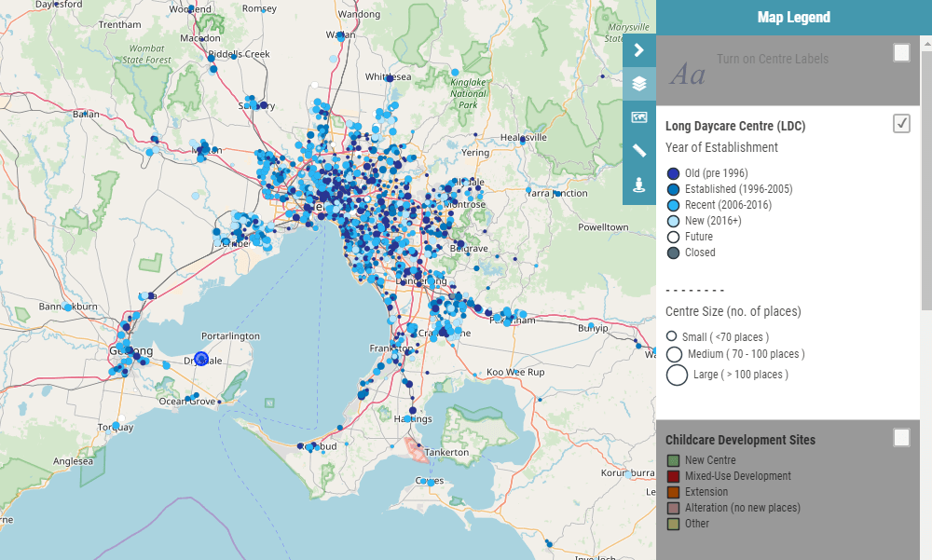Activate the street view person icon
932x560 pixels.
tap(638, 184)
